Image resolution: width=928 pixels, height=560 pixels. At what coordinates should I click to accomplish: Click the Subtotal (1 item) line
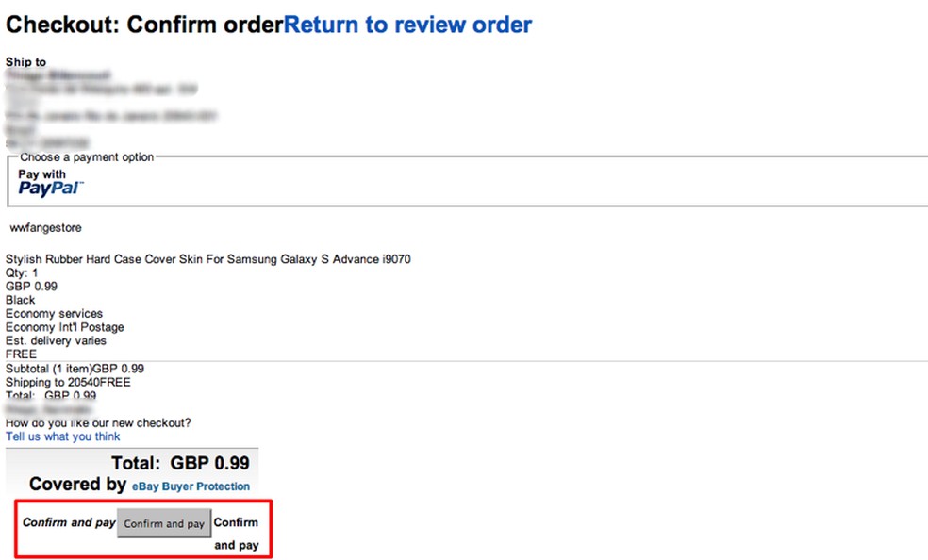(x=75, y=369)
